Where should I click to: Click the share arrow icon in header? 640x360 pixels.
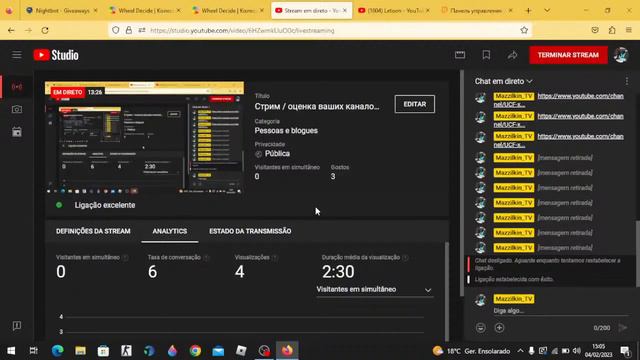click(512, 55)
